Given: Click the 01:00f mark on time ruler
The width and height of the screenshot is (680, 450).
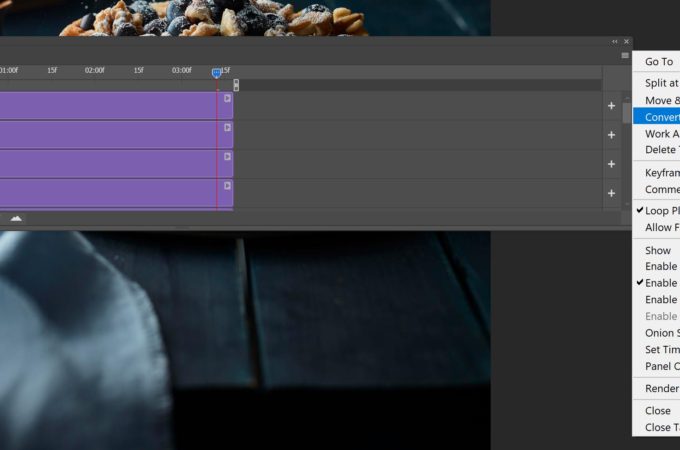Looking at the screenshot, I should point(9,70).
